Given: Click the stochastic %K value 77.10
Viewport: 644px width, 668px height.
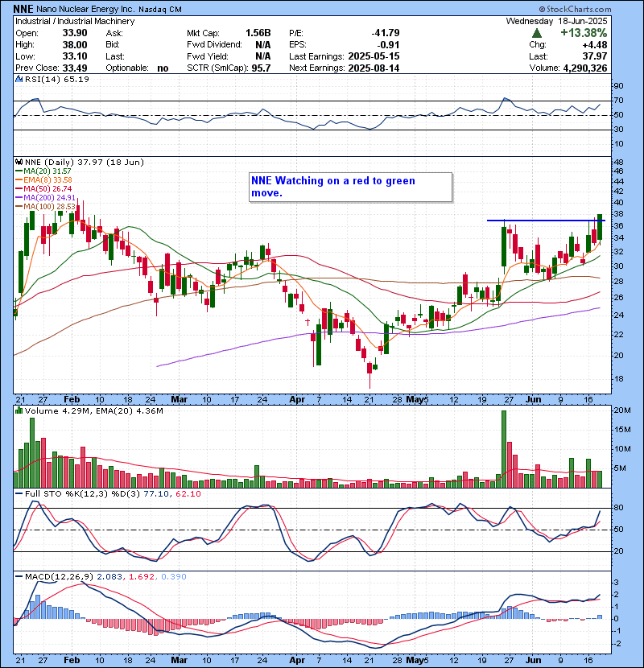Looking at the screenshot, I should coord(157,494).
